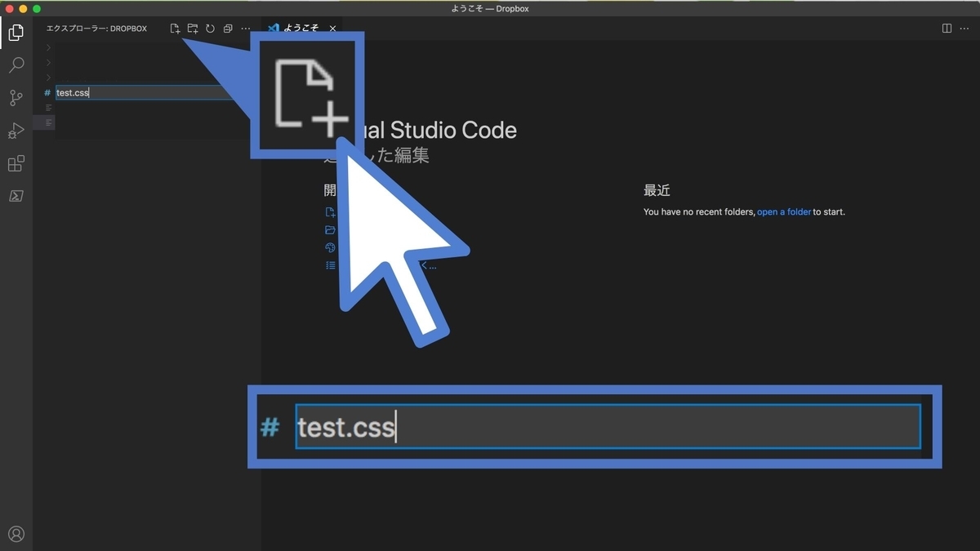
Task: Click the new file icon on Welcome page
Action: click(x=330, y=212)
